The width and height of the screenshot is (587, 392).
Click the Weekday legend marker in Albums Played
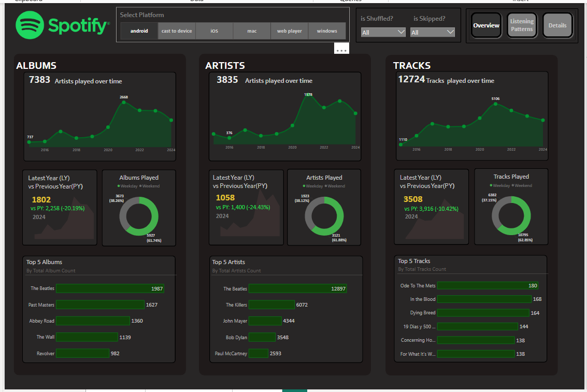coord(119,186)
